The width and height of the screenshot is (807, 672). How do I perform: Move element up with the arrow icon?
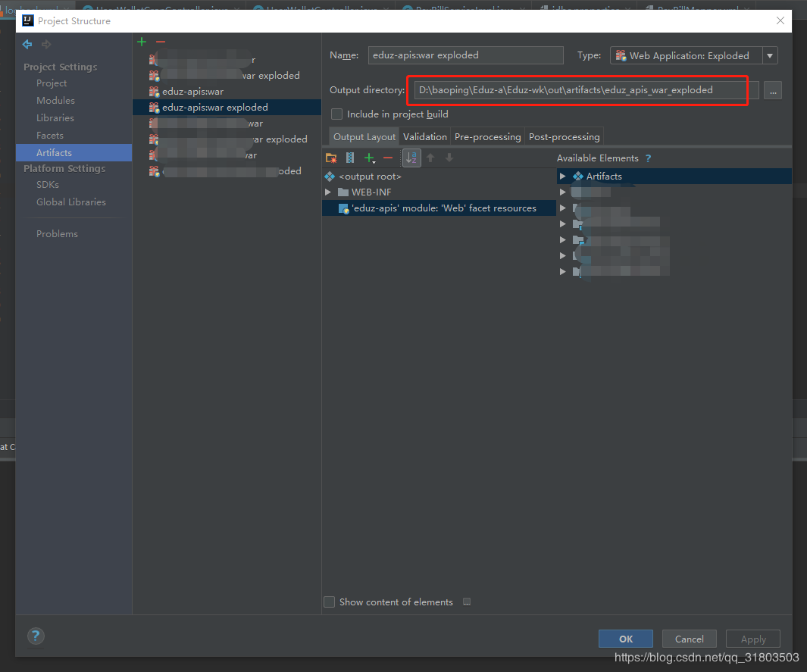click(430, 158)
